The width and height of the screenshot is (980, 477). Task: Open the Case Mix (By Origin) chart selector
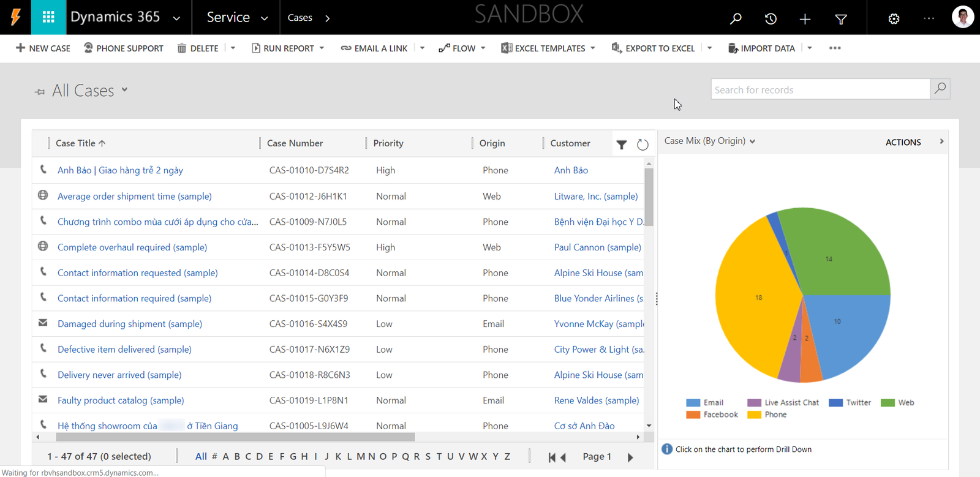pos(710,141)
